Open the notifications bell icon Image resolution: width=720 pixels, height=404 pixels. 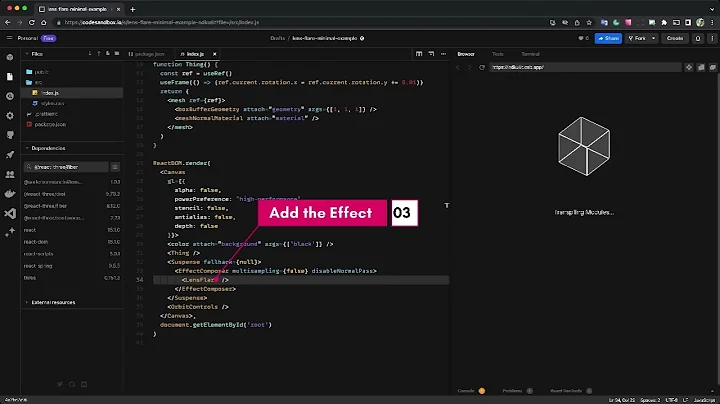[698, 38]
